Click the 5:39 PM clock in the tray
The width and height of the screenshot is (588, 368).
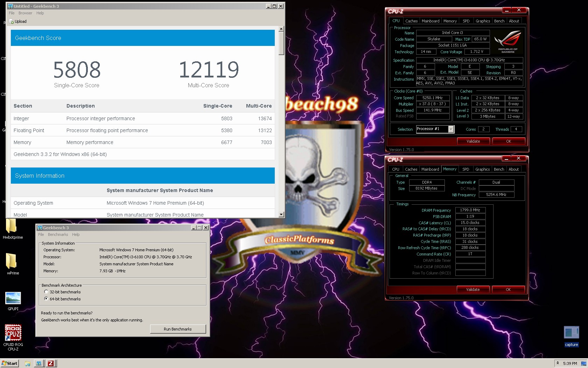570,363
